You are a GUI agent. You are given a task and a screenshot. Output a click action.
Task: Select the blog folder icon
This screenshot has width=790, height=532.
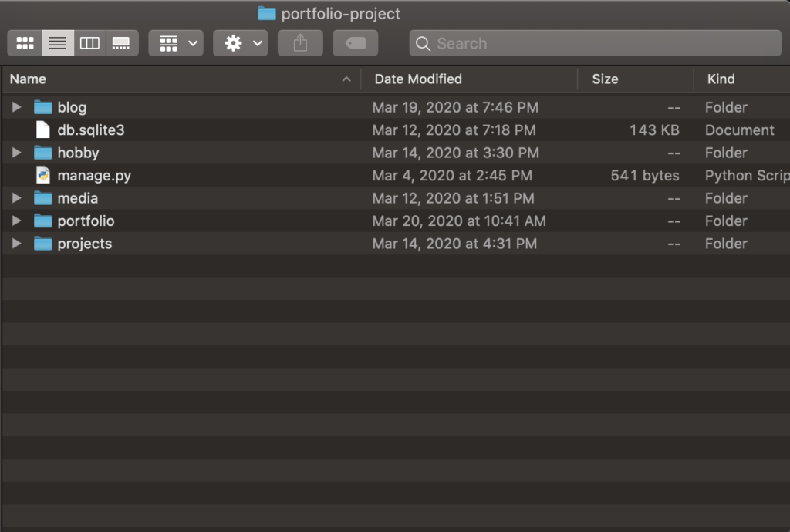(43, 106)
